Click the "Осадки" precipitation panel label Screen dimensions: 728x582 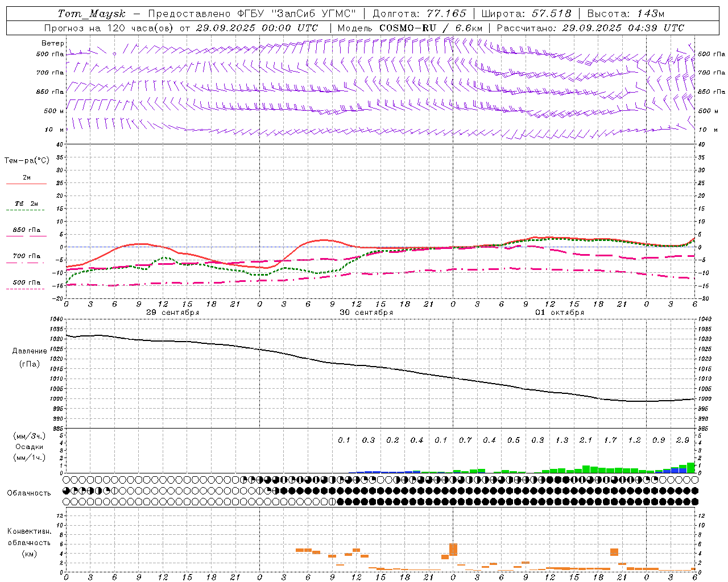(x=29, y=447)
